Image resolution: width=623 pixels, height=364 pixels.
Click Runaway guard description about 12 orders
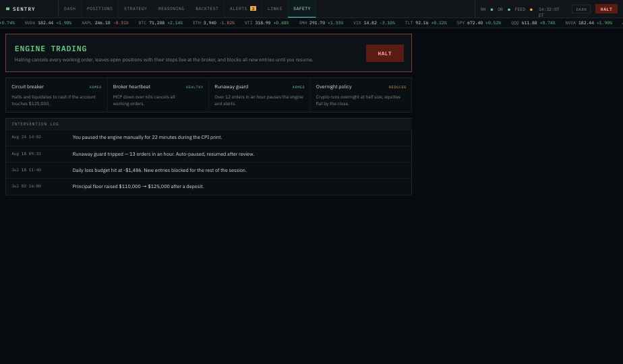(x=259, y=100)
